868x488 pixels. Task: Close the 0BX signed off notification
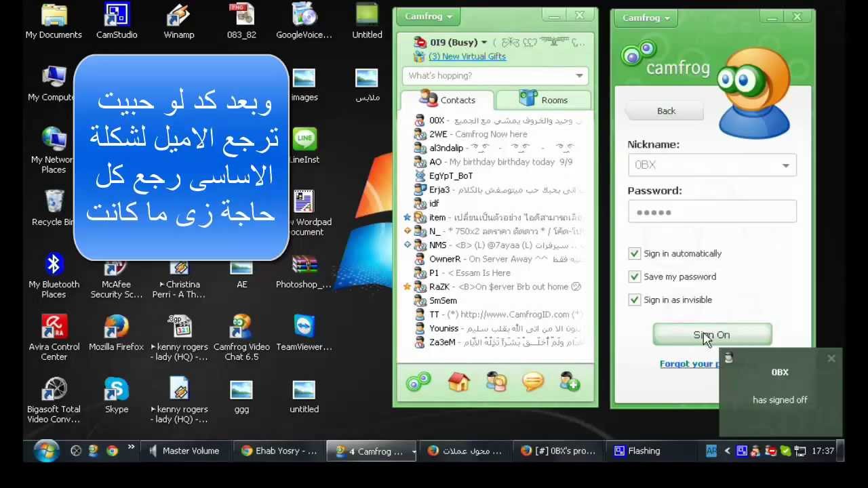pyautogui.click(x=831, y=359)
